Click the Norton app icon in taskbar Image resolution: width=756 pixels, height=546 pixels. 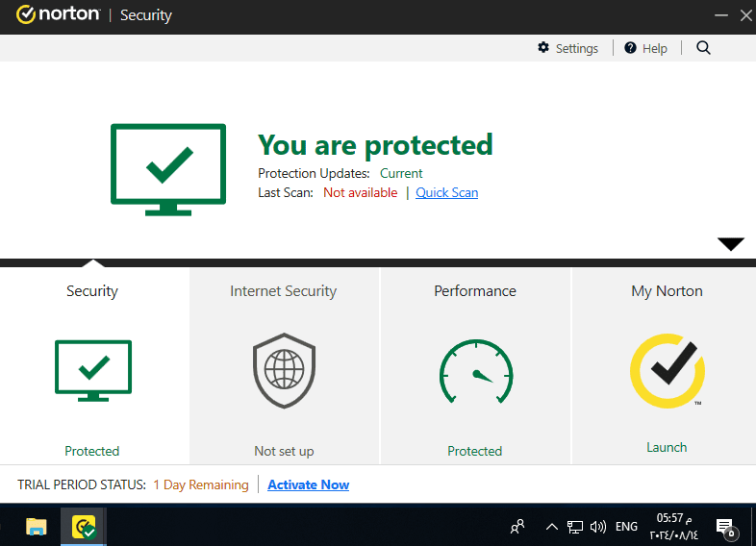pos(84,527)
